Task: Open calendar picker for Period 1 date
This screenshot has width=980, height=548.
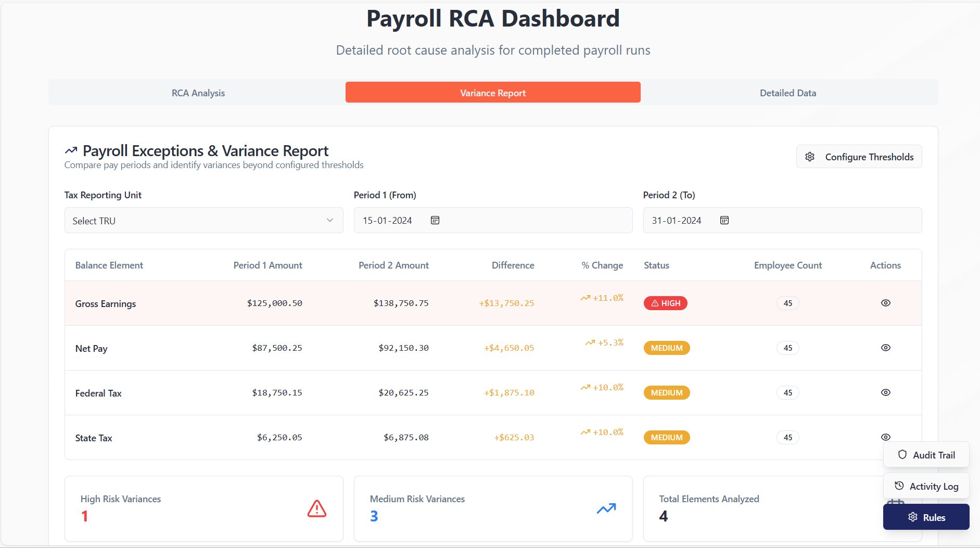Action: [435, 220]
